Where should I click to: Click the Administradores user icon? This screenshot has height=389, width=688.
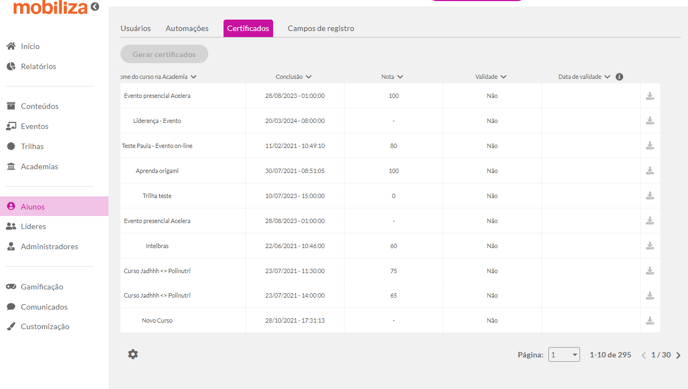coord(11,246)
